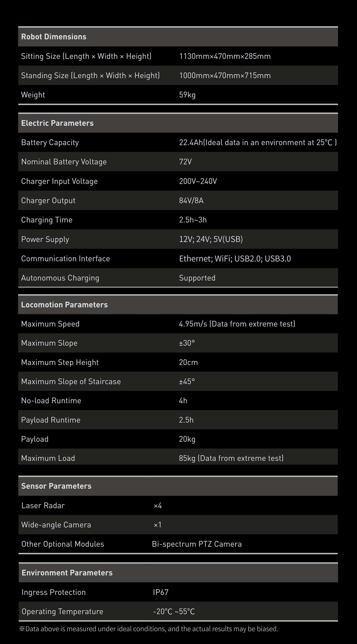
Task: Click the 85kg maximum load value
Action: (x=231, y=458)
